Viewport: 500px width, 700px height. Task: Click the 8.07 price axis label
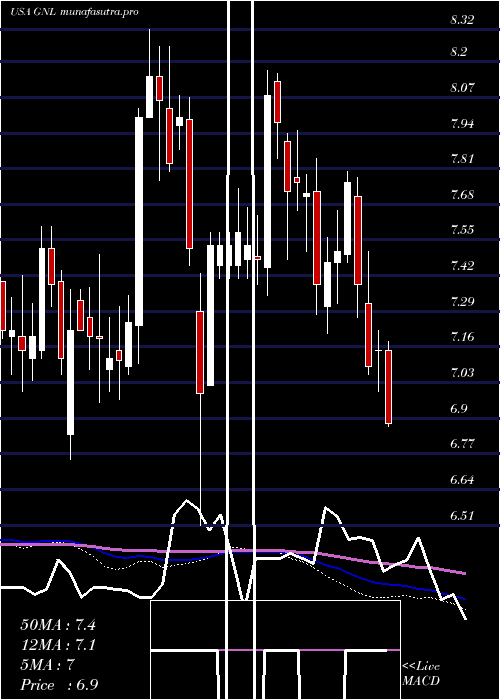point(462,88)
